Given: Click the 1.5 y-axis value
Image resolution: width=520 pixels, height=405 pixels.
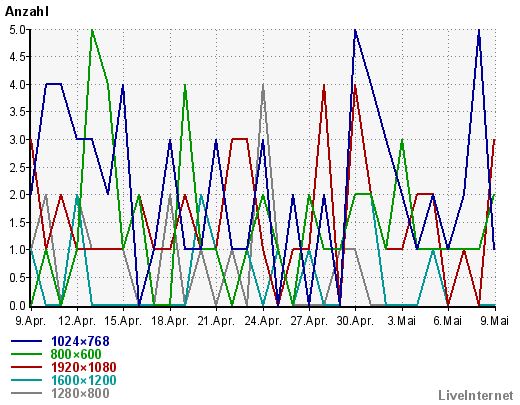Looking at the screenshot, I should (x=17, y=222).
